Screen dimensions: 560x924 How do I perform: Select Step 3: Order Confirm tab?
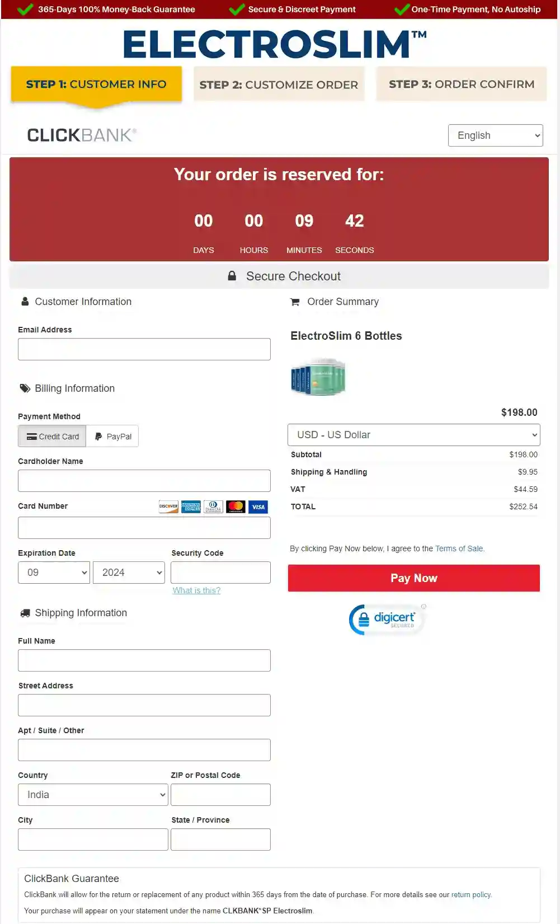pos(462,84)
